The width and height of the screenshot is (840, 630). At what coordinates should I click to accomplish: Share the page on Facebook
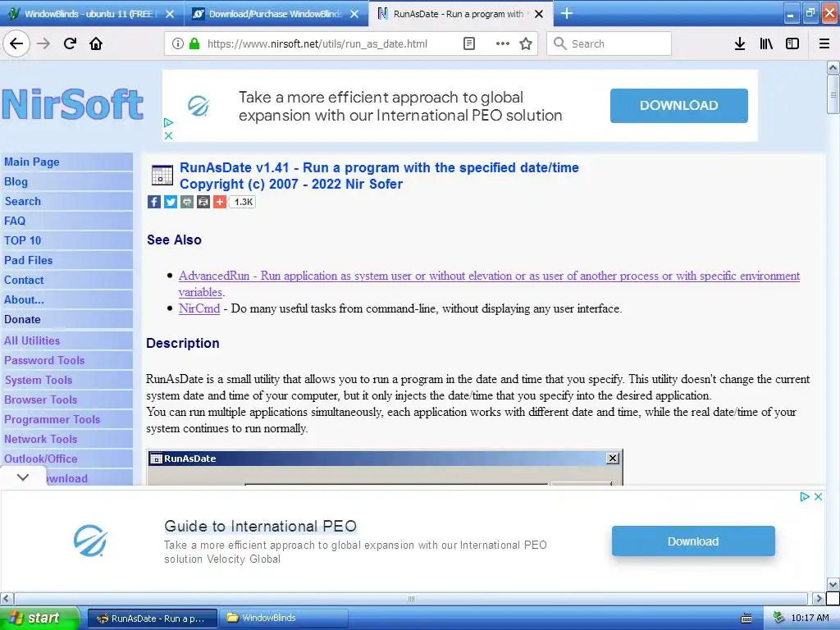click(153, 202)
